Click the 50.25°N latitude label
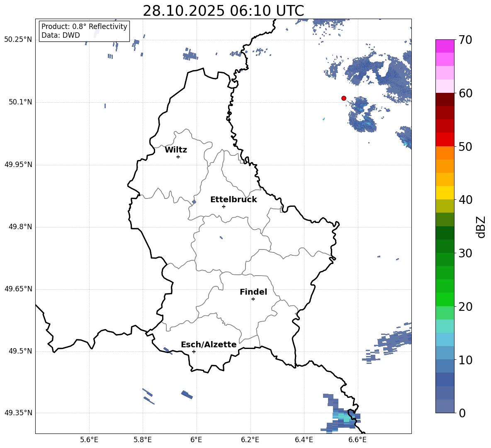 (x=18, y=40)
